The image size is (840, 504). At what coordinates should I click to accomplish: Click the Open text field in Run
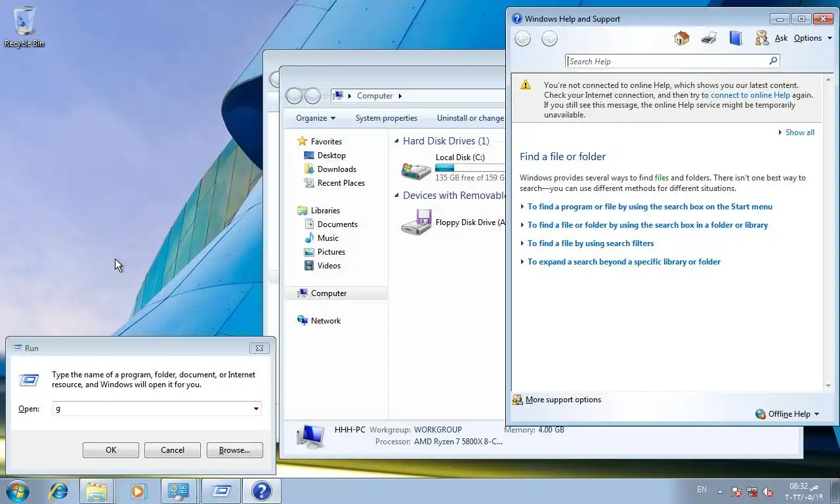[x=152, y=408]
